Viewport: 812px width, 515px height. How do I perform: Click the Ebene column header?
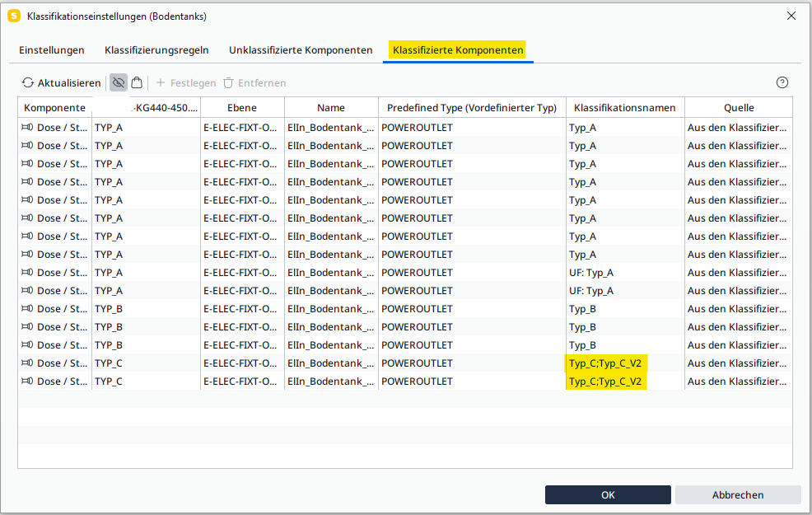242,108
